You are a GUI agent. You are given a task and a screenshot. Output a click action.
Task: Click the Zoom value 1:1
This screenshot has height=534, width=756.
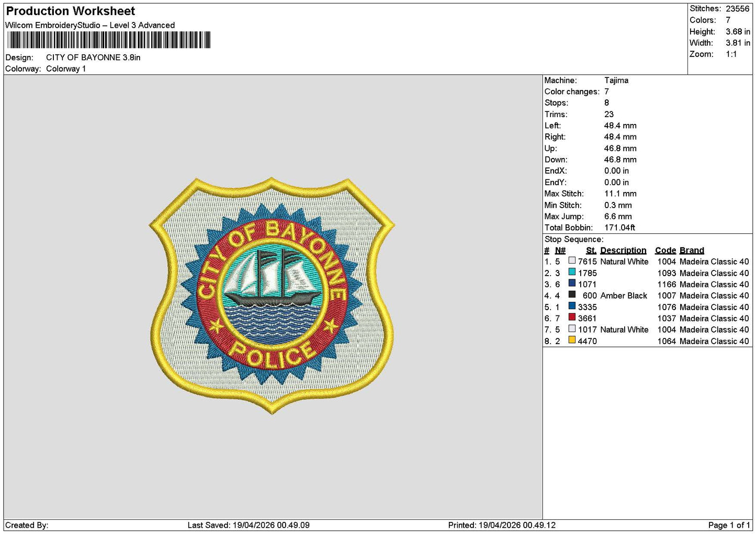click(731, 54)
